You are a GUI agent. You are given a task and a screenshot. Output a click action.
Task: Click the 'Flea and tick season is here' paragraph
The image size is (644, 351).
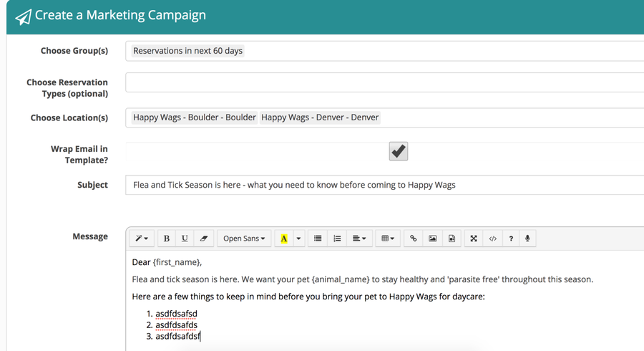pyautogui.click(x=363, y=279)
